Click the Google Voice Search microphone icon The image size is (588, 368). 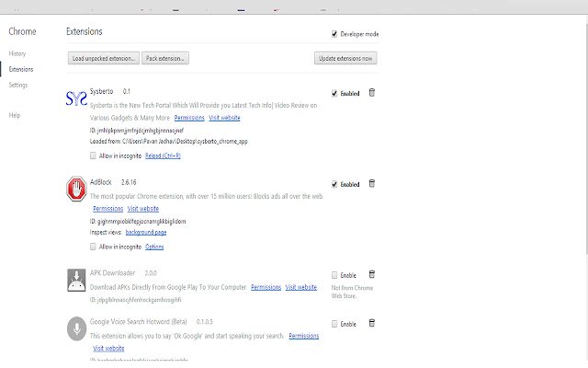pyautogui.click(x=76, y=328)
